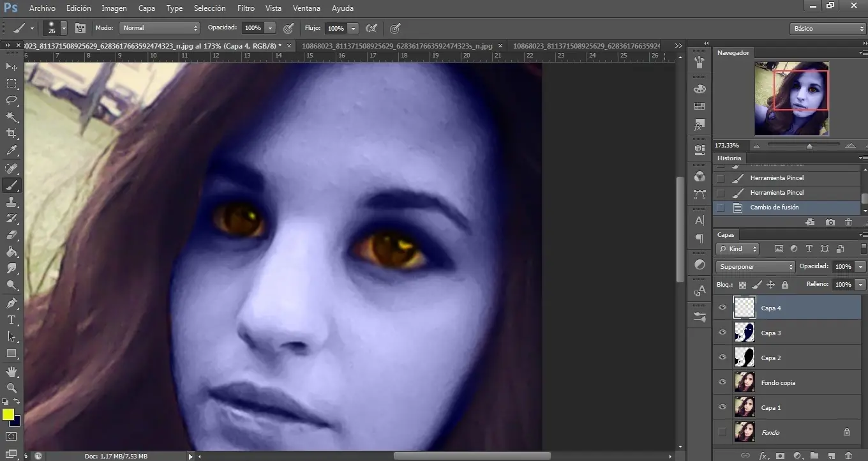Select the Type tool
The height and width of the screenshot is (461, 868).
tap(11, 320)
